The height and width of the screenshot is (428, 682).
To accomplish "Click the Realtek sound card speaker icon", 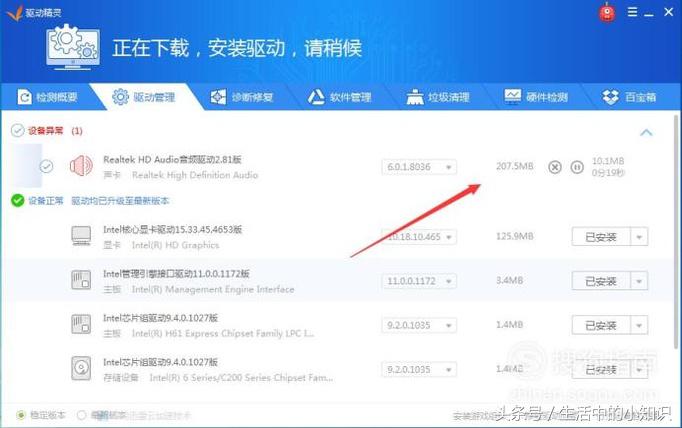I will [x=81, y=166].
